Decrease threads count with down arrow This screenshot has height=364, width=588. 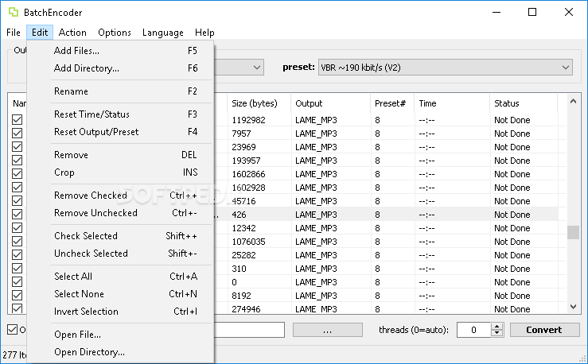coord(497,334)
